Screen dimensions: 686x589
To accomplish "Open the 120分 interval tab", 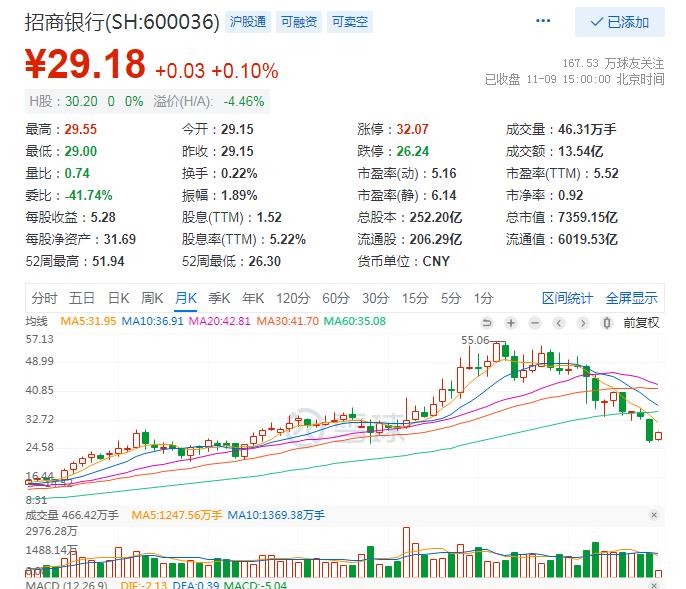I will (293, 298).
